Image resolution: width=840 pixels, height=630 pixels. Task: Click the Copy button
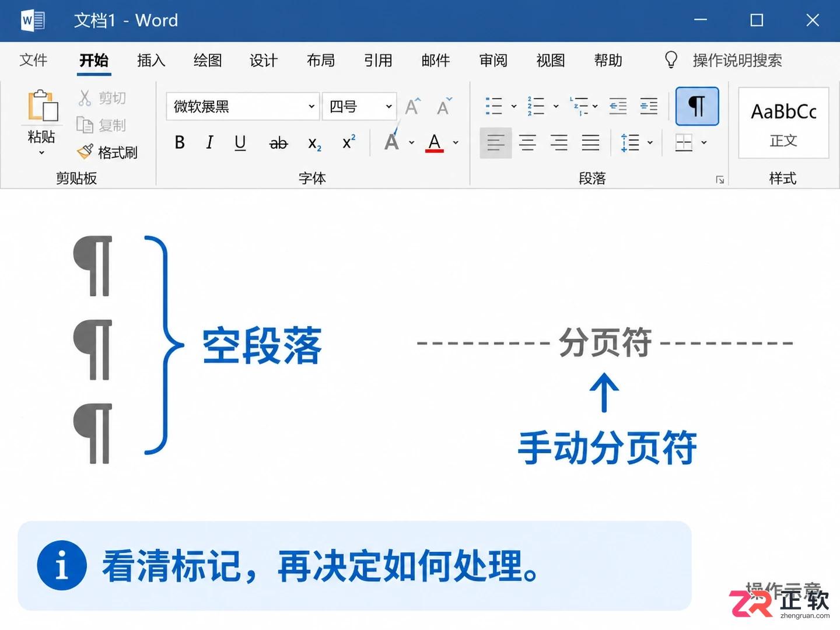coord(101,125)
